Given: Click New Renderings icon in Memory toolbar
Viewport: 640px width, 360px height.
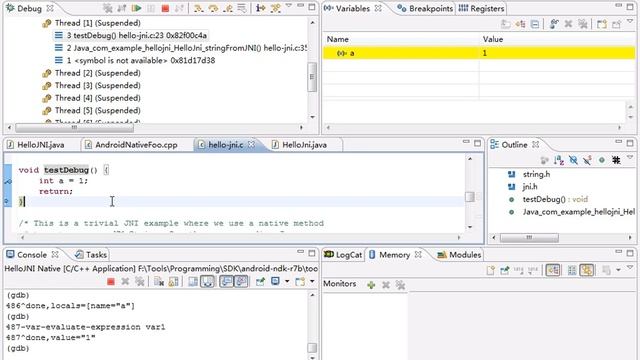Looking at the screenshot, I should click(x=491, y=270).
